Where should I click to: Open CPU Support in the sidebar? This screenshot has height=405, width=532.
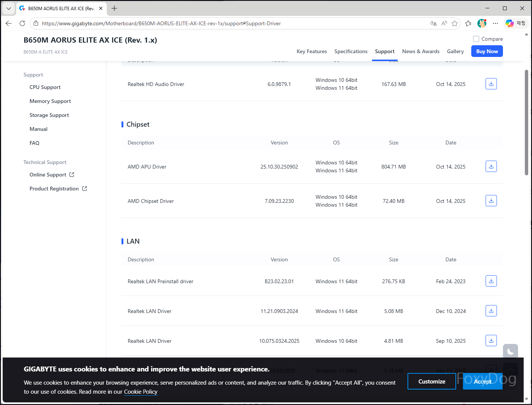tap(45, 87)
